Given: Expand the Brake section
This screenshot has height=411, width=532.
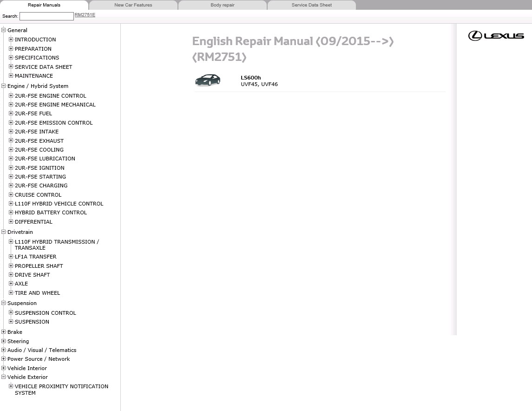Looking at the screenshot, I should pyautogui.click(x=4, y=331).
